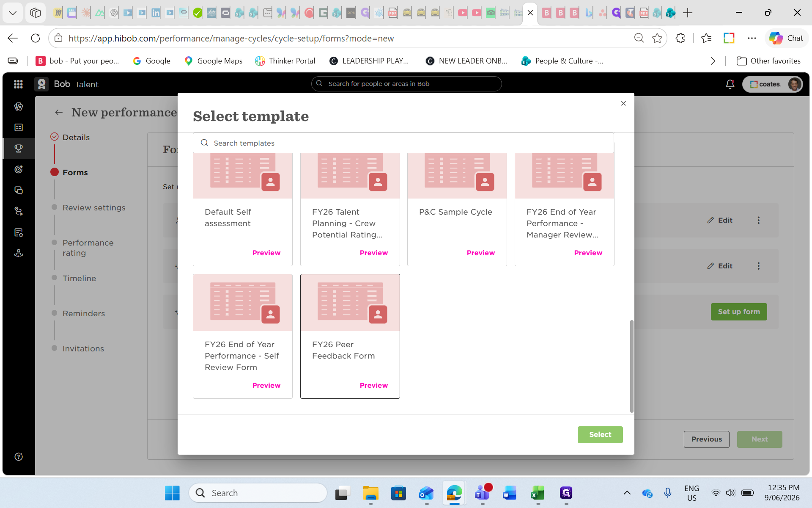Open the first form's three-dot menu

point(759,220)
